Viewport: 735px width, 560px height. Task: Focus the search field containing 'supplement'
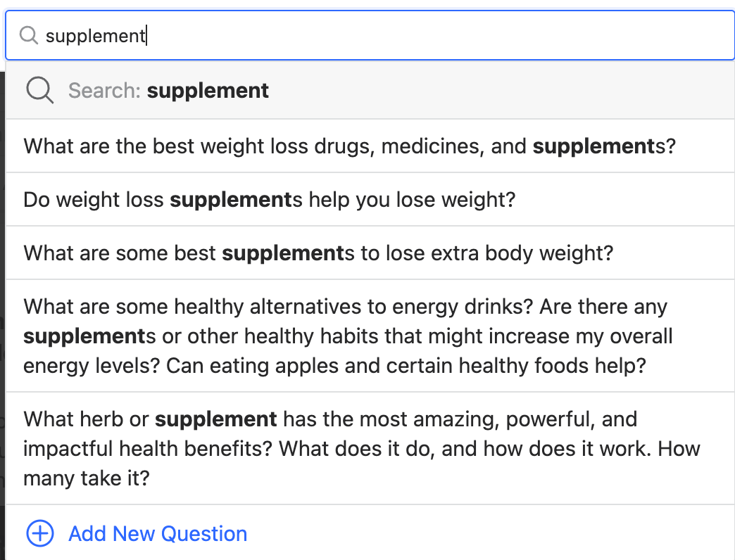370,35
